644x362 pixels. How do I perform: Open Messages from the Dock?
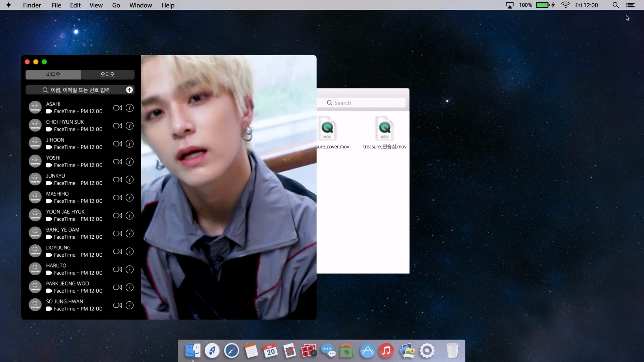click(328, 351)
